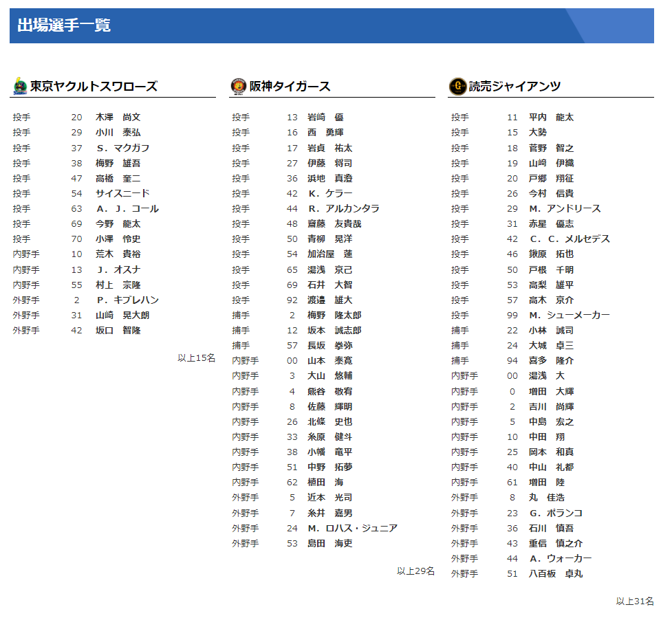Click player name 菅野 智之
This screenshot has width=672, height=618.
(551, 148)
